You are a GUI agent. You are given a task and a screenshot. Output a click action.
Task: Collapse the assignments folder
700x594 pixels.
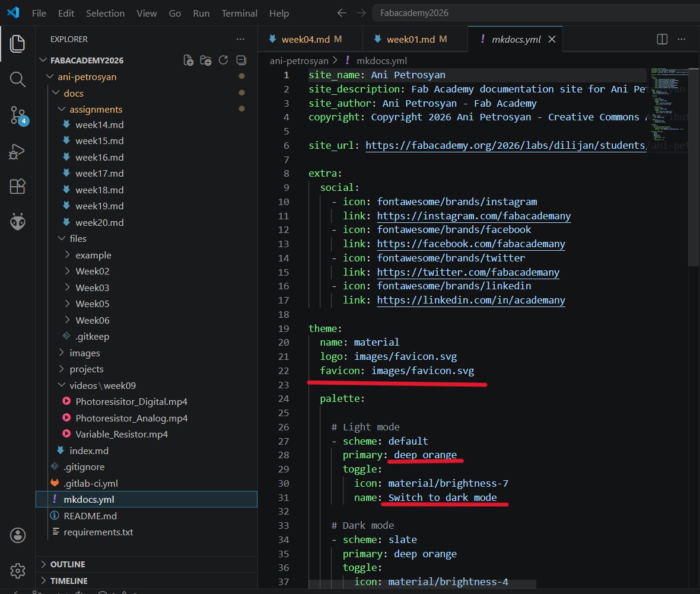pyautogui.click(x=96, y=109)
